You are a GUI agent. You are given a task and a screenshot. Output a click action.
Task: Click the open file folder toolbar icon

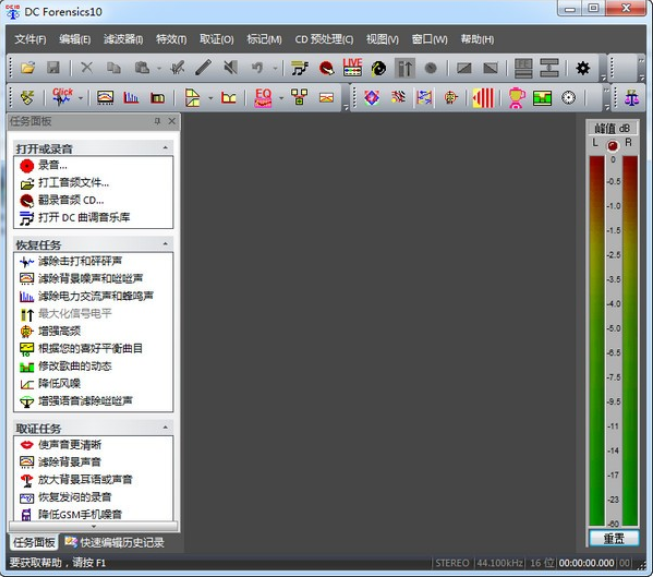tap(28, 68)
